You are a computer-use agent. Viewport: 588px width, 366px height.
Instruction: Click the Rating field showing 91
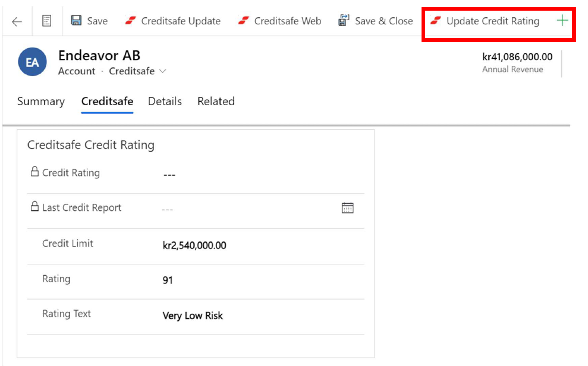[168, 280]
